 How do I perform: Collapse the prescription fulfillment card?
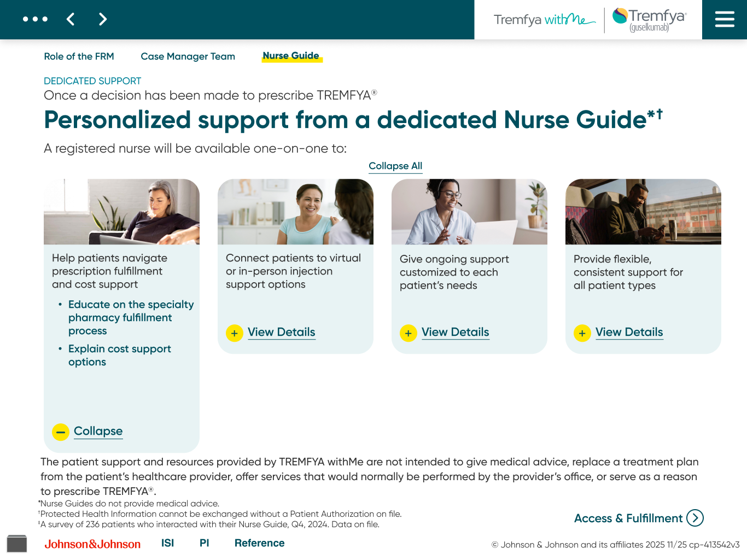click(98, 431)
